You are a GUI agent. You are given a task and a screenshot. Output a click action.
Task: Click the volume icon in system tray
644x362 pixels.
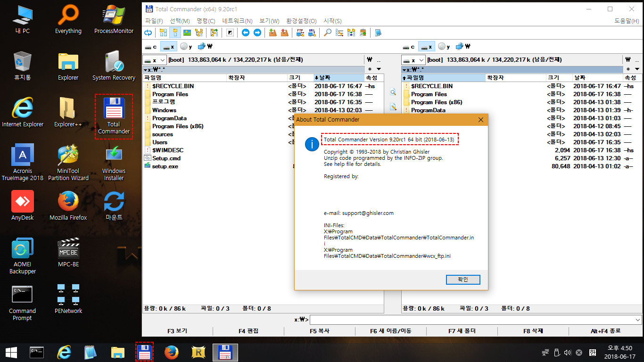[567, 352]
